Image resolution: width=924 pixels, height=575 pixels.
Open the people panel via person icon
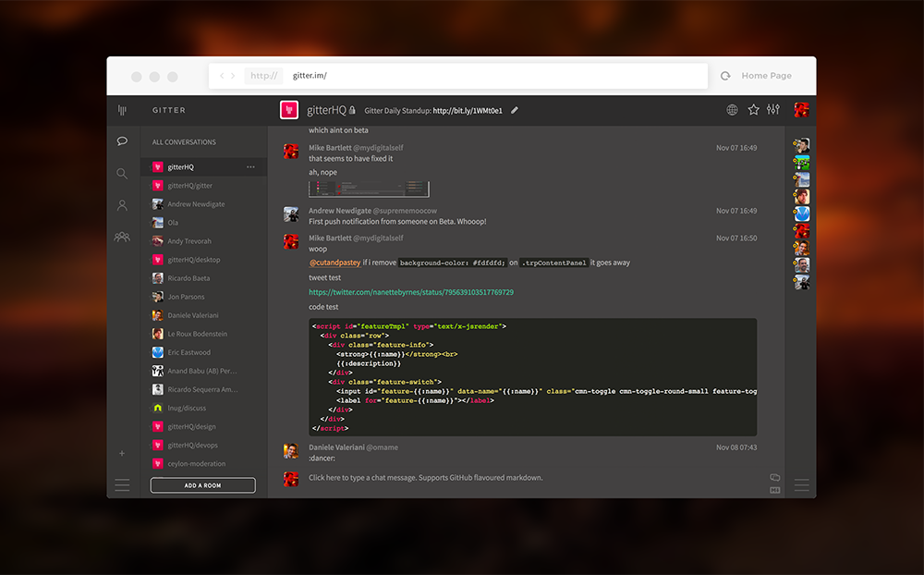click(x=121, y=205)
